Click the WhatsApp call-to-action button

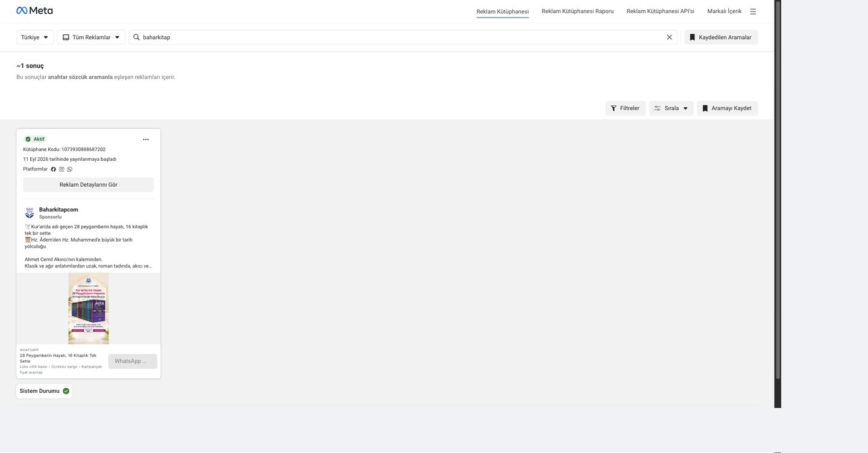point(133,361)
